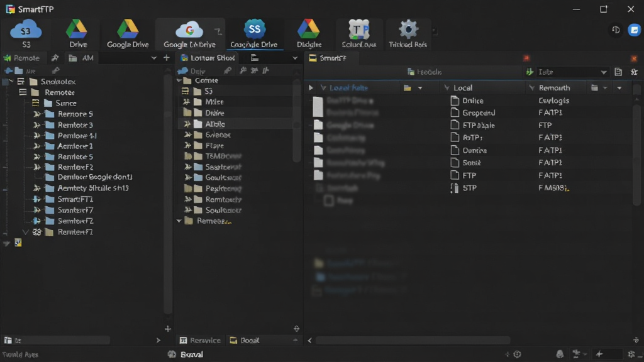Click the plus icon in left panel tab bar

(x=166, y=58)
